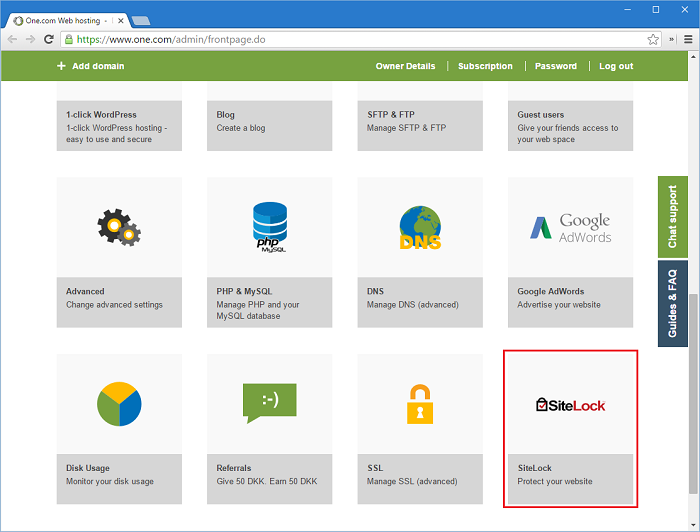Open the Advanced settings gears icon
The image size is (700, 532).
point(119,227)
